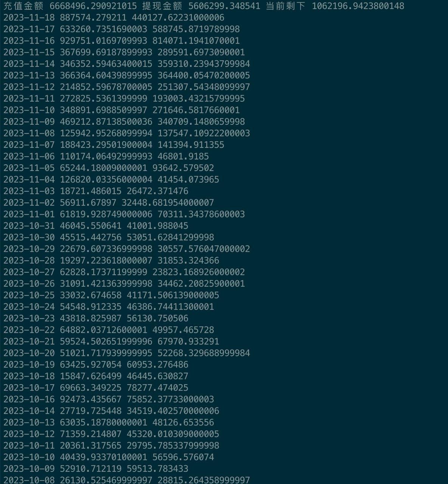Click withdrawal value 814071.1941070001

pyautogui.click(x=196, y=41)
